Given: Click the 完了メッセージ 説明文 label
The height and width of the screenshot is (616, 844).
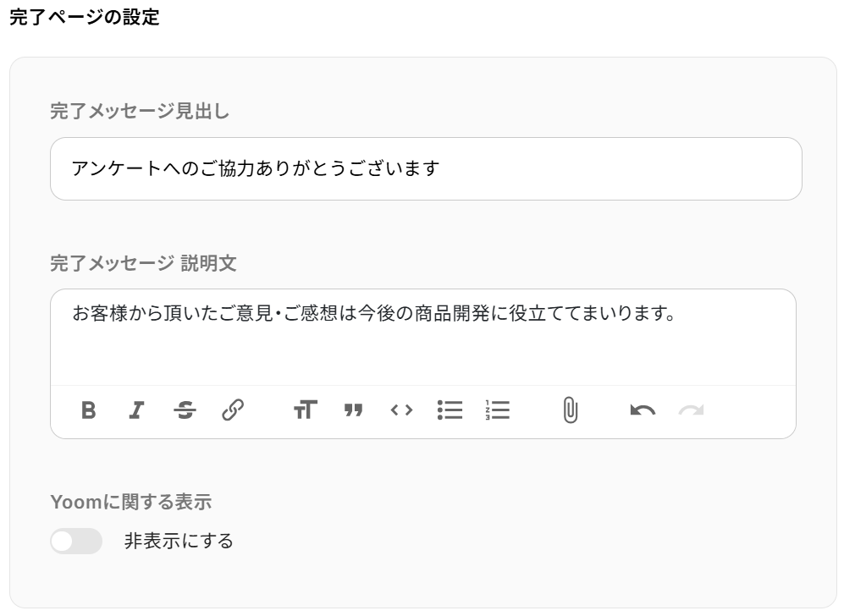Looking at the screenshot, I should tap(144, 263).
